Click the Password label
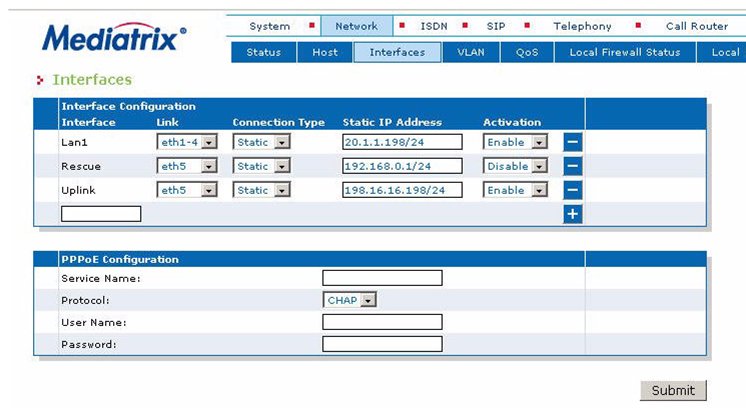 tap(88, 344)
